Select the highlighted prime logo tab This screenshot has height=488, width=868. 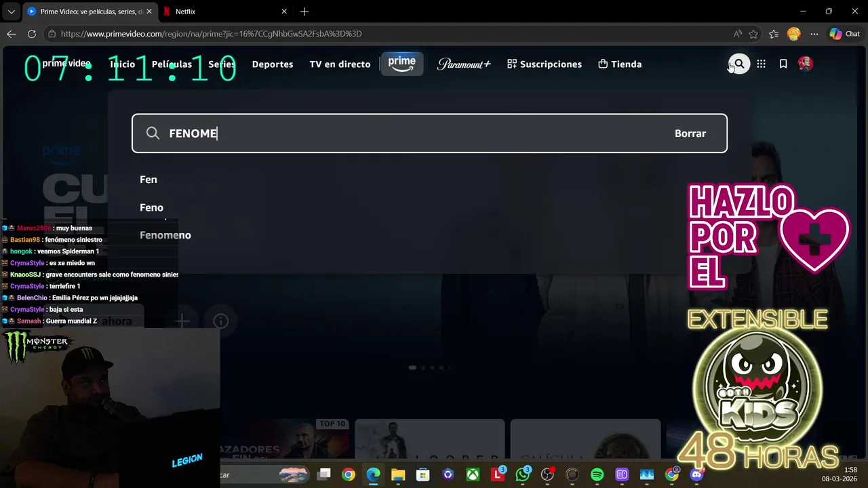tap(402, 64)
